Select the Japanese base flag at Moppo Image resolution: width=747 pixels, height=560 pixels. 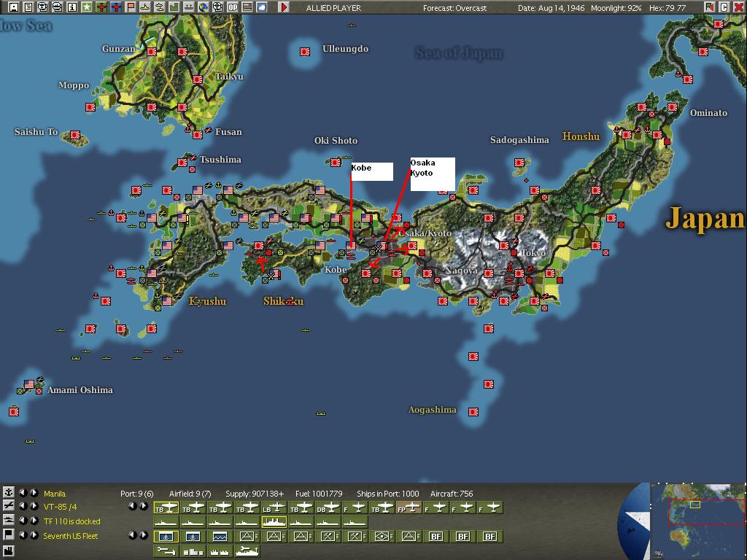click(90, 107)
